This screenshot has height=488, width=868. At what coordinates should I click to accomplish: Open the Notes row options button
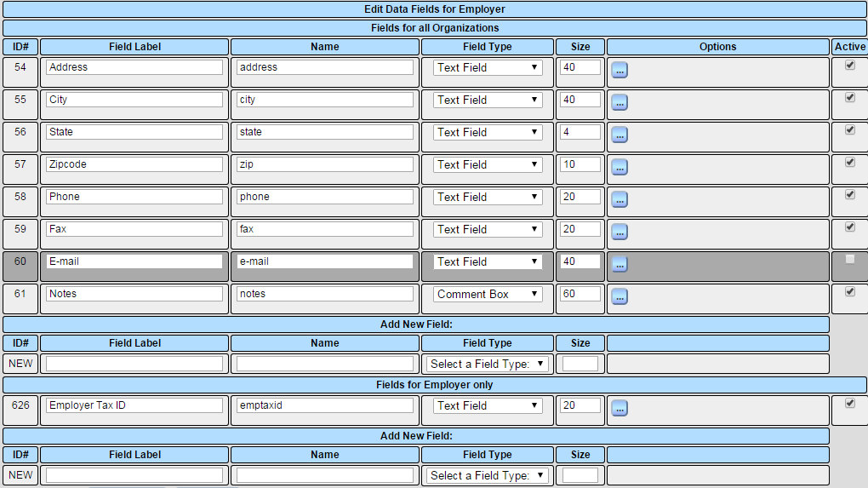coord(620,296)
